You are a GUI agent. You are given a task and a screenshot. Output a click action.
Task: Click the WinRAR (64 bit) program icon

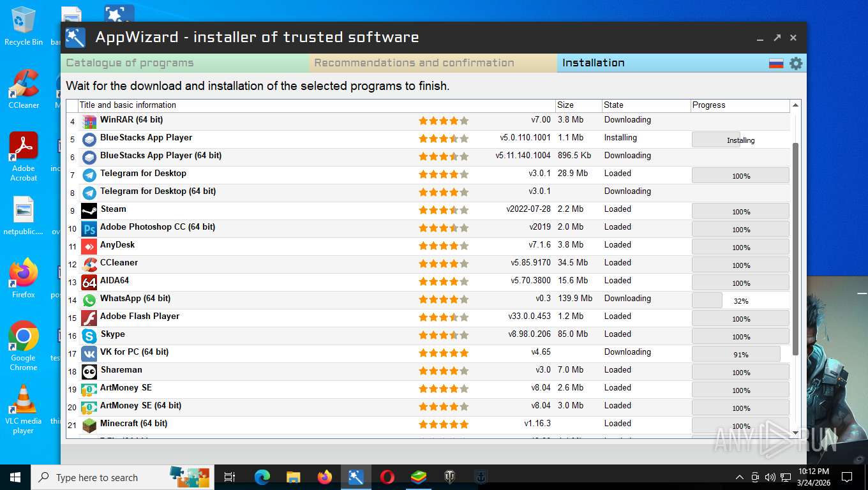[89, 121]
